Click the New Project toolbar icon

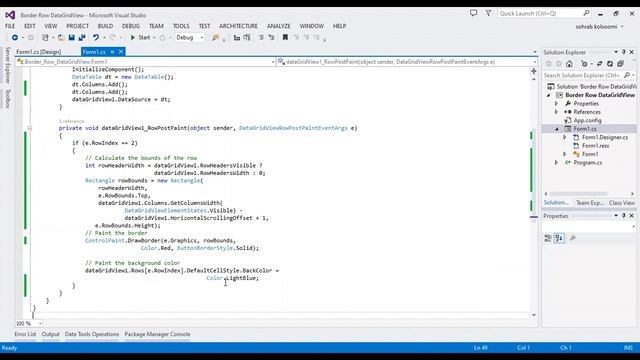pyautogui.click(x=45, y=38)
